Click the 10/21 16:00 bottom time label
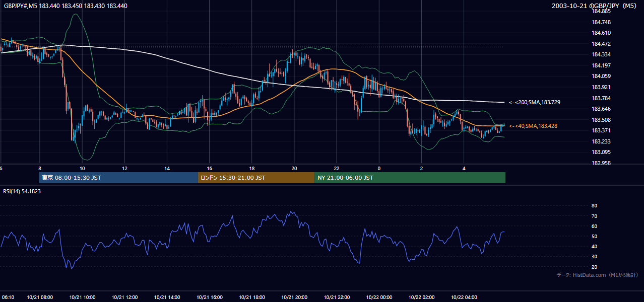This screenshot has width=644, height=302. point(210,297)
